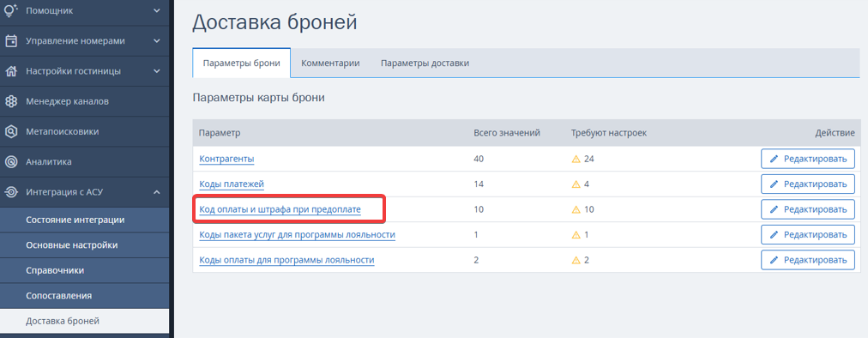Viewport: 868px width, 338px height.
Task: Open the Параметры доставки tab
Action: click(425, 63)
